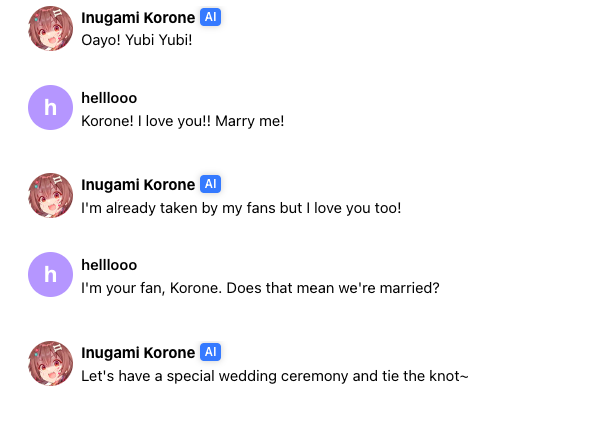The image size is (598, 428).
Task: Click Korone's avatar beside the wedding ceremony message
Action: pos(50,363)
